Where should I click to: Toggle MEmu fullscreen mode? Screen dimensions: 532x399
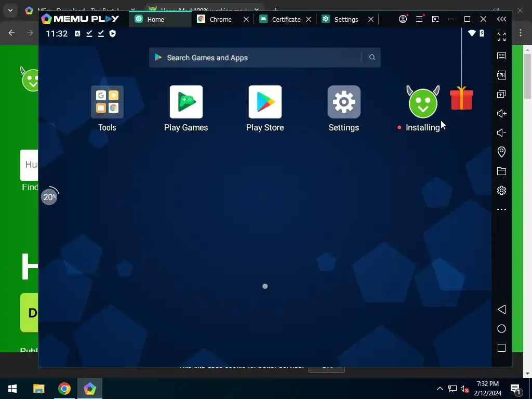click(501, 37)
